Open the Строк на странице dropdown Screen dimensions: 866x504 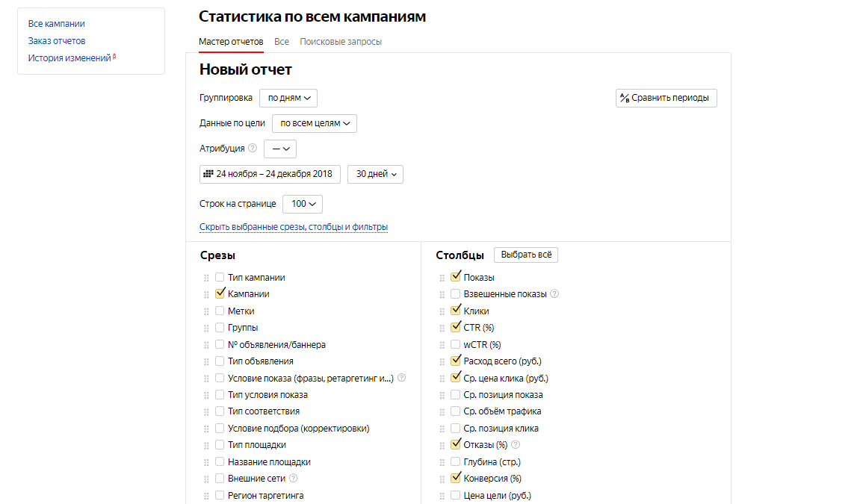click(x=303, y=204)
